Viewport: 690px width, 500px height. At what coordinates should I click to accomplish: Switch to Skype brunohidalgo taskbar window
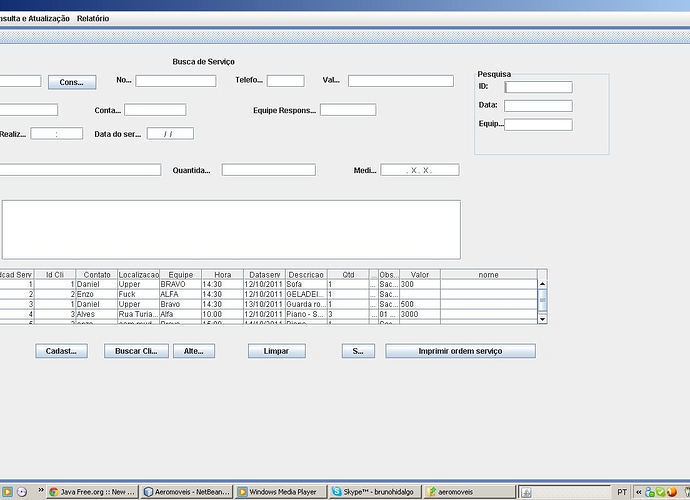(376, 492)
